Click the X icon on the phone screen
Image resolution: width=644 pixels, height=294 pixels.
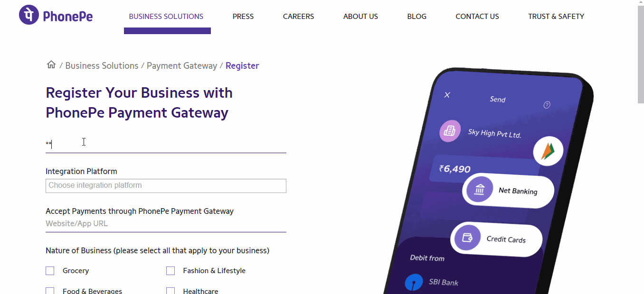point(447,95)
